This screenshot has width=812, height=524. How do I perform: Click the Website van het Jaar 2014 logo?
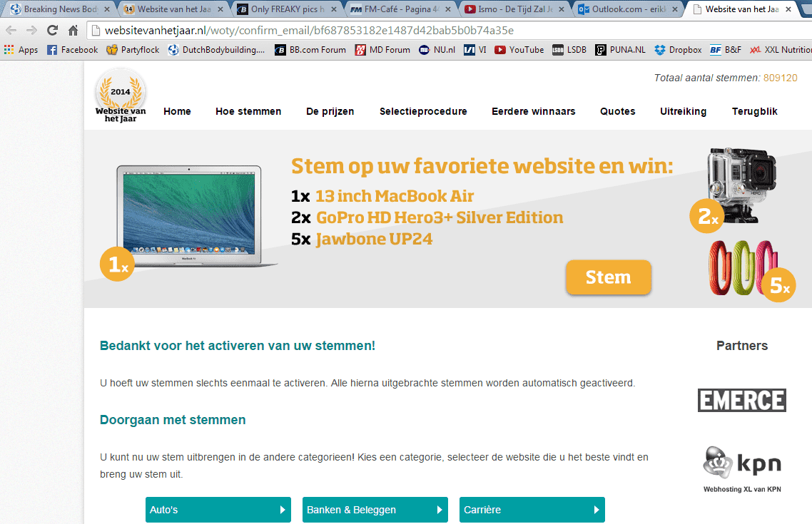121,96
